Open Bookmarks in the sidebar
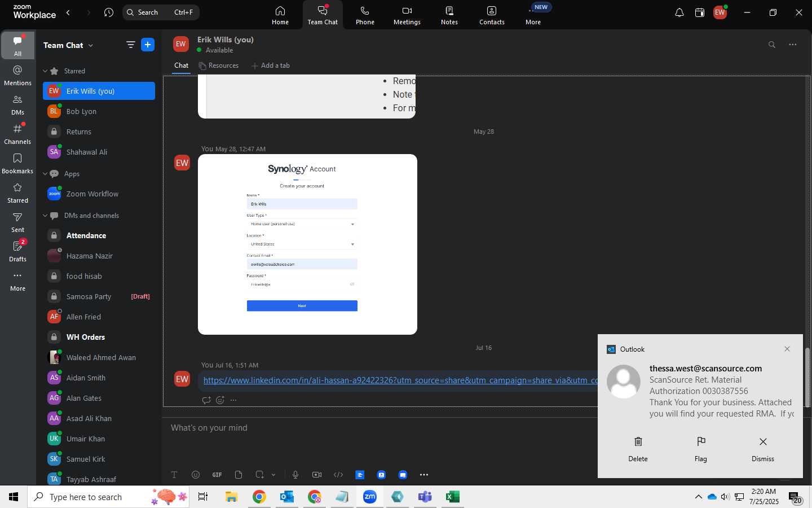The height and width of the screenshot is (508, 812). tap(17, 163)
